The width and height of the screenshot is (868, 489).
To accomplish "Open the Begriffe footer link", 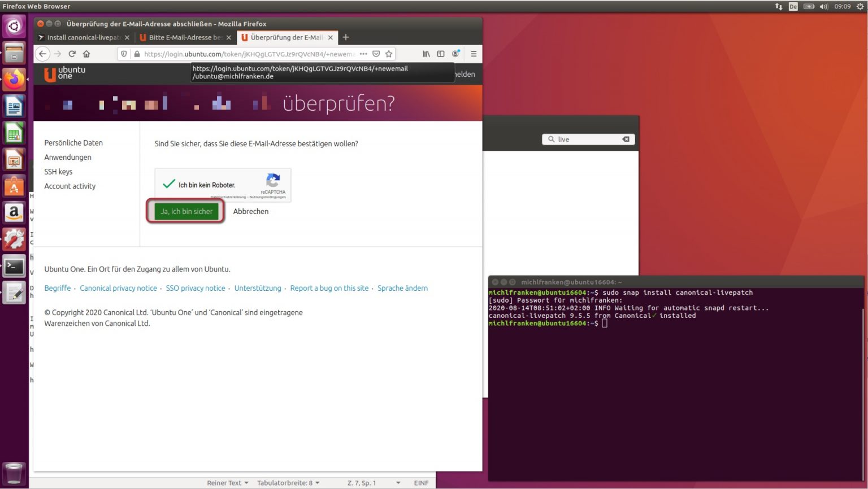I will click(58, 288).
